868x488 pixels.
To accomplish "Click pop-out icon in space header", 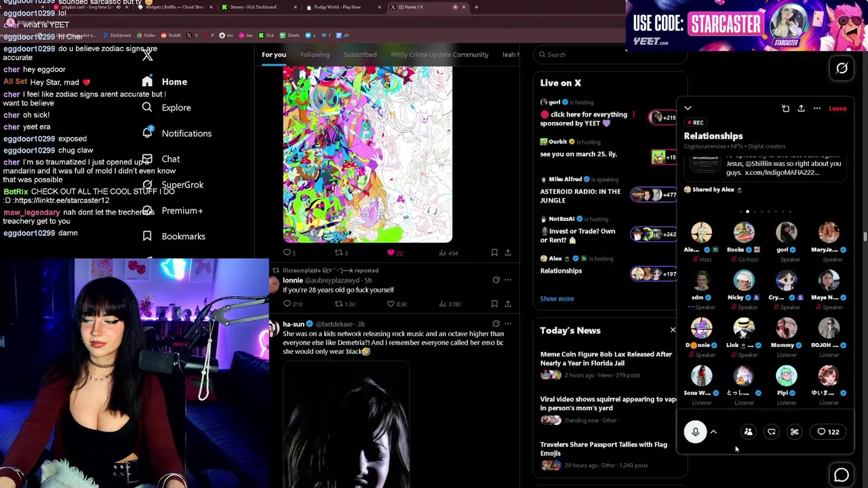I will (785, 108).
